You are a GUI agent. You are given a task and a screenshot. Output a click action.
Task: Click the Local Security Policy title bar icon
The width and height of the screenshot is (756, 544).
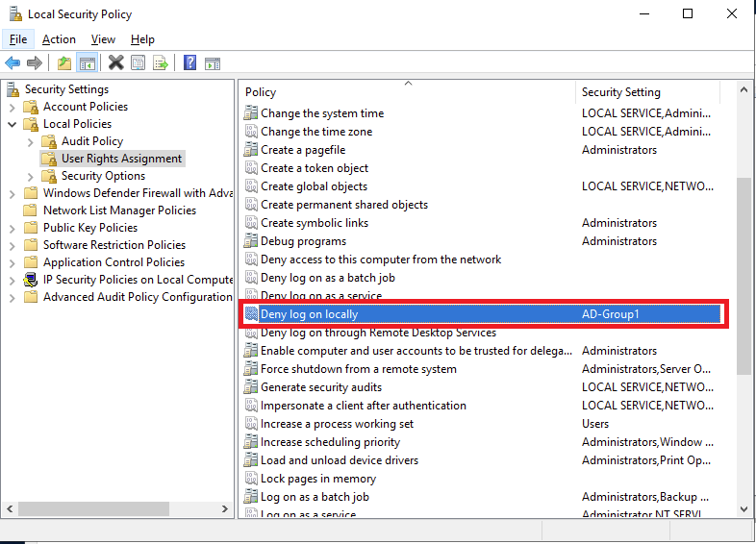pos(15,14)
